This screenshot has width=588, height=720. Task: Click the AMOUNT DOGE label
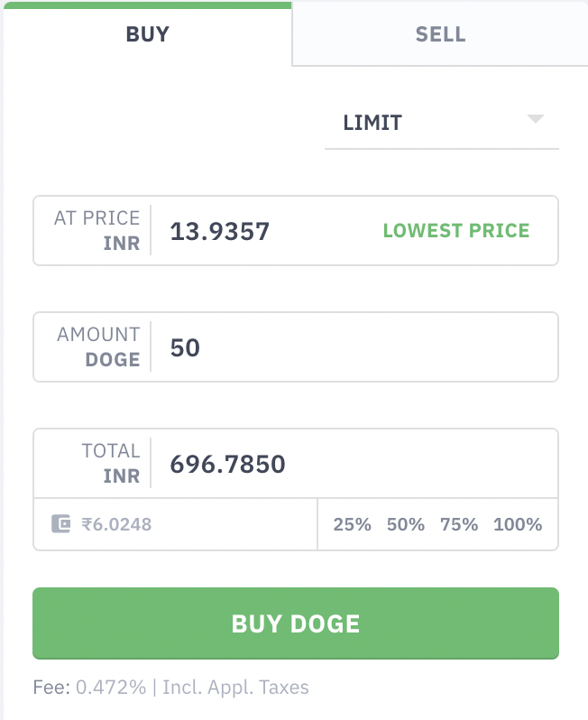click(98, 347)
